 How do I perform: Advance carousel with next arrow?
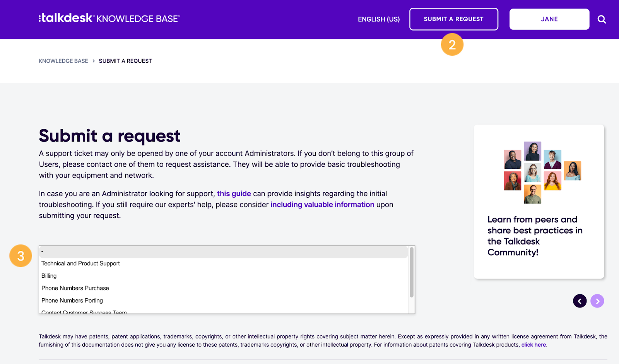click(x=597, y=301)
